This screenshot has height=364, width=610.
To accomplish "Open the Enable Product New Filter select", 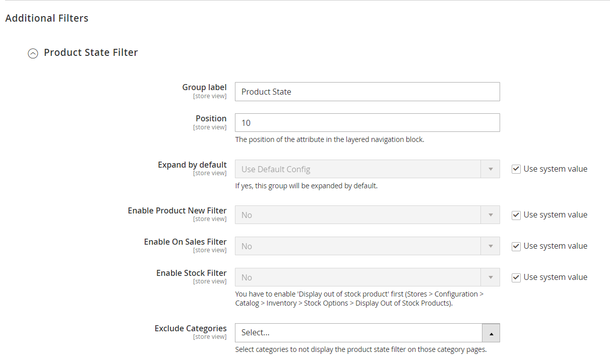I will pyautogui.click(x=358, y=215).
